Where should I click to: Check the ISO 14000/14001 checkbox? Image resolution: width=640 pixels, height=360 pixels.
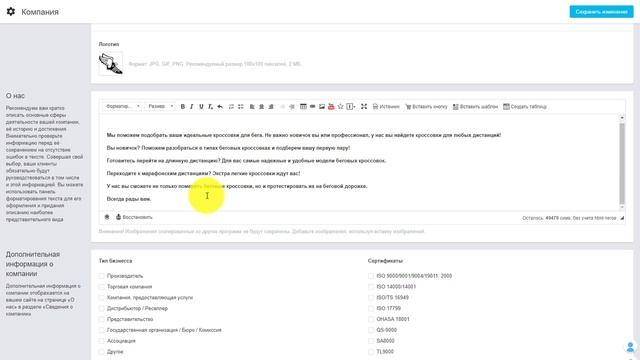(x=371, y=287)
